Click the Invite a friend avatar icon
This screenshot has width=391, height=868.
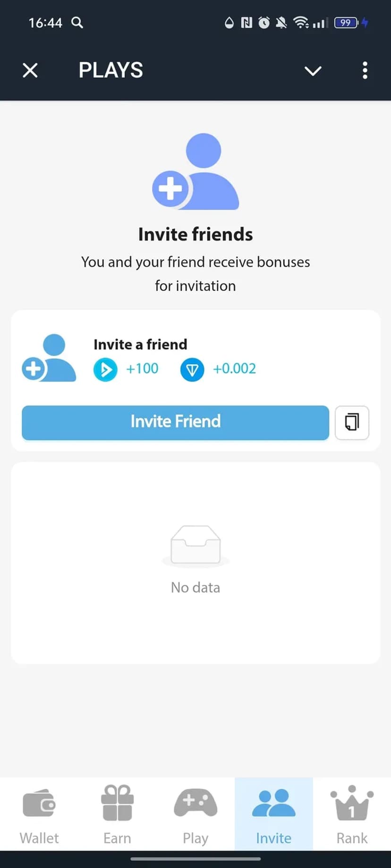tap(49, 358)
